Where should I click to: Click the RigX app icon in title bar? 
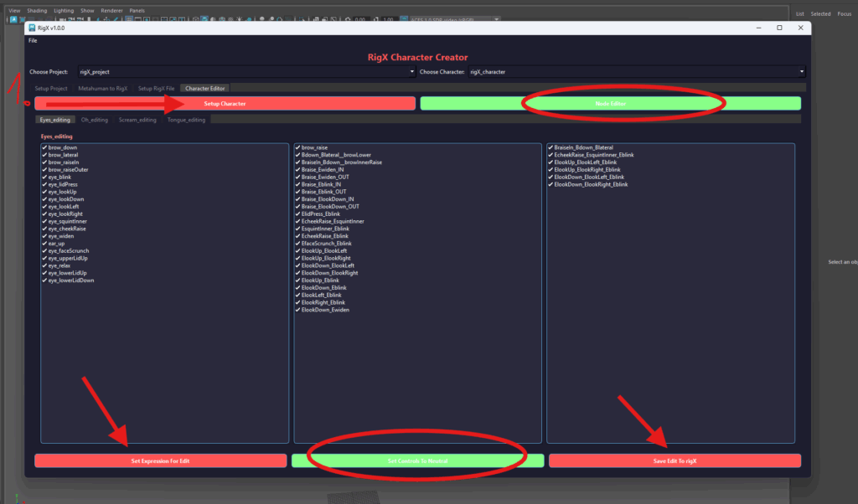pyautogui.click(x=32, y=28)
